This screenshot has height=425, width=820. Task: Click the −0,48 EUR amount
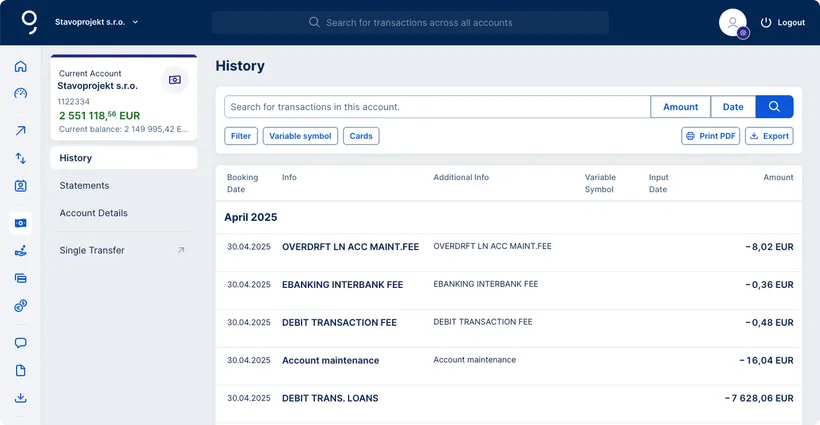coord(769,323)
